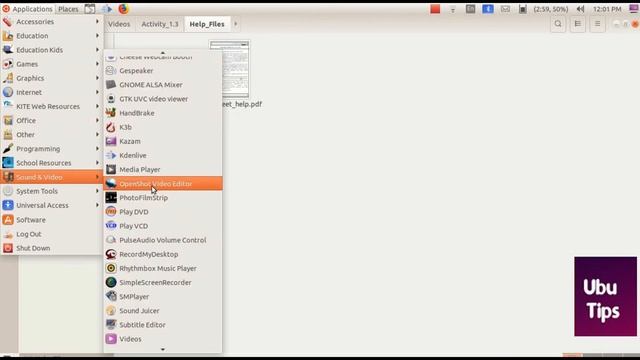Open RecordMyDesktop icon

pos(111,254)
